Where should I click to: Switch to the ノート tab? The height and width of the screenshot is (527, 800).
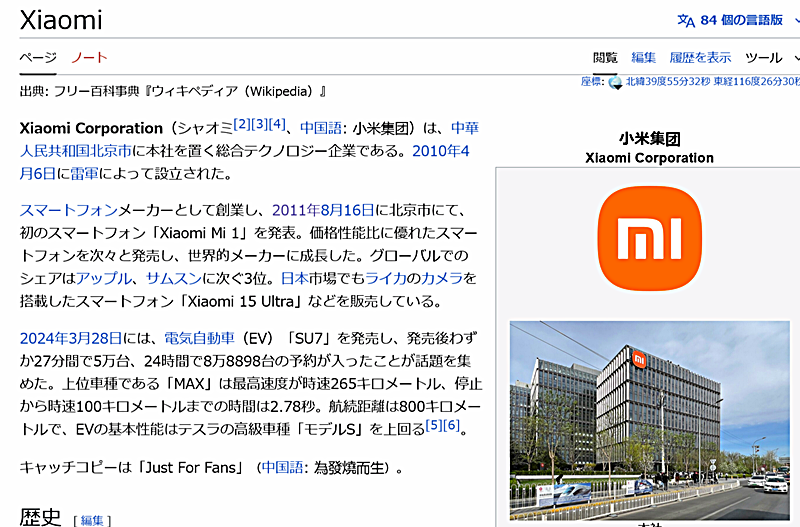pos(89,57)
